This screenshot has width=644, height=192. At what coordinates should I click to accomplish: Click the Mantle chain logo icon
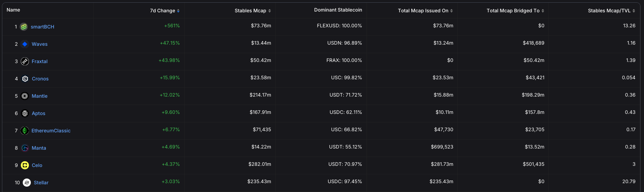coord(25,96)
